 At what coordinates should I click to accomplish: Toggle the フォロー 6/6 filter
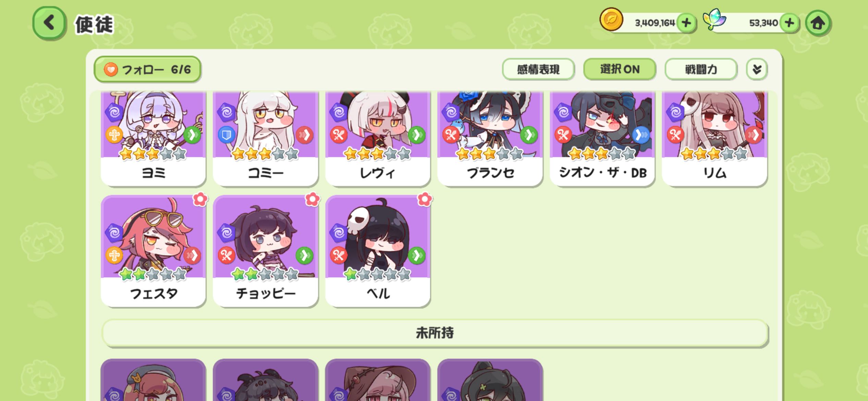click(147, 70)
